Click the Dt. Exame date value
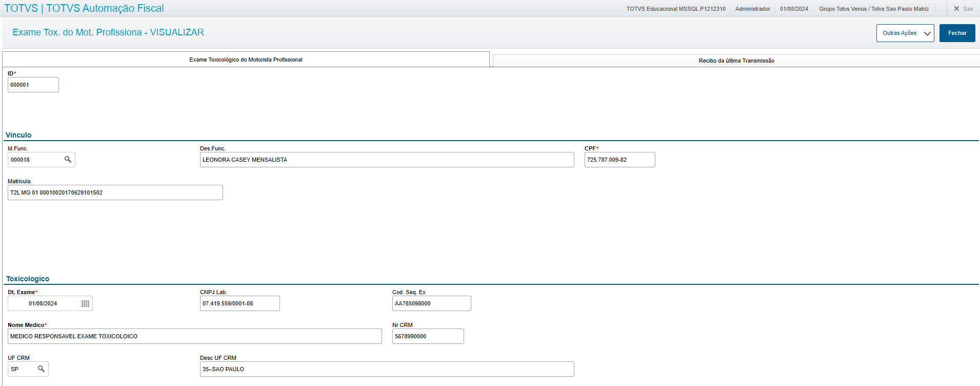 (44, 303)
